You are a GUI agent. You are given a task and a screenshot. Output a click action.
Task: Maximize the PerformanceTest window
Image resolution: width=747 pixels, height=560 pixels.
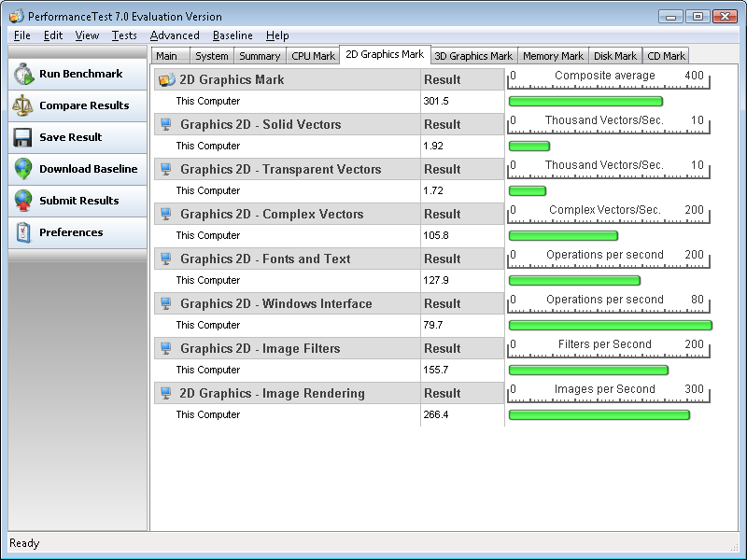(698, 17)
